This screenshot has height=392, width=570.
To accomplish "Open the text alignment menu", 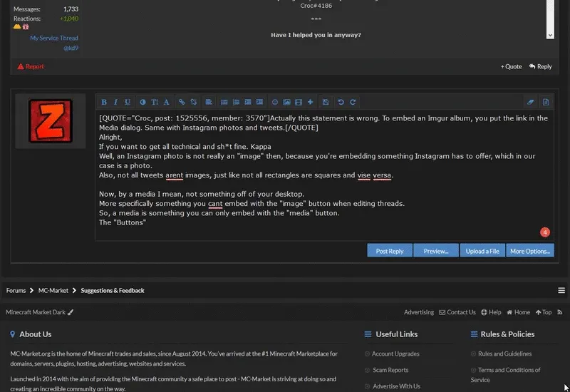I will coord(209,102).
